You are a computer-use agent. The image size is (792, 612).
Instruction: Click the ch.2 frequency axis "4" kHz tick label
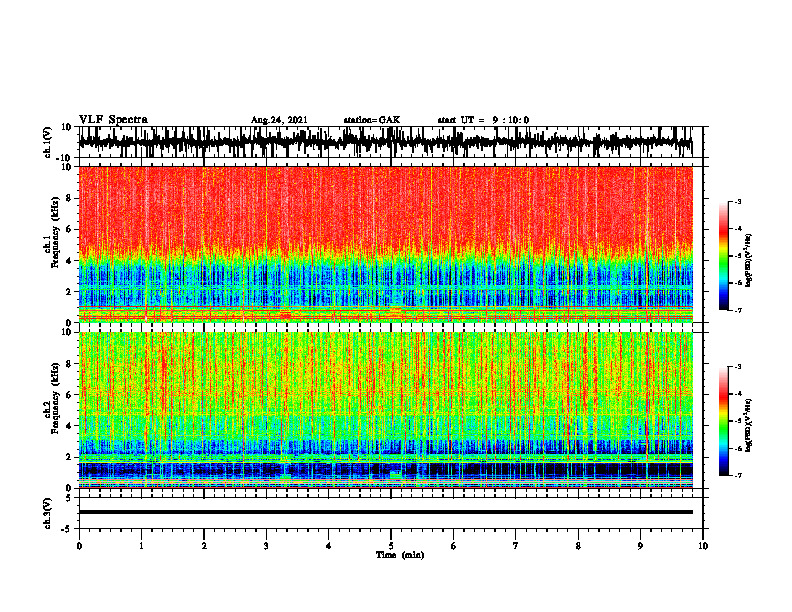click(69, 426)
